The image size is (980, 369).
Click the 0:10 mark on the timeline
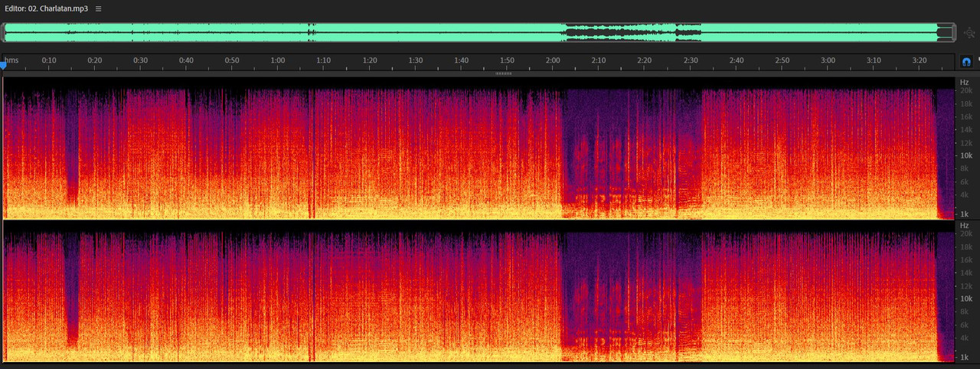click(49, 60)
